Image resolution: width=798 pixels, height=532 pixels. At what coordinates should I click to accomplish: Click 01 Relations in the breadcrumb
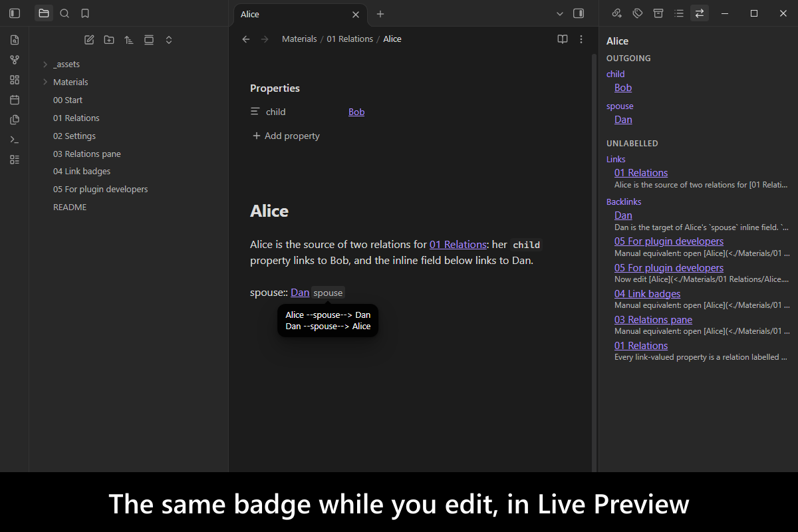(350, 39)
